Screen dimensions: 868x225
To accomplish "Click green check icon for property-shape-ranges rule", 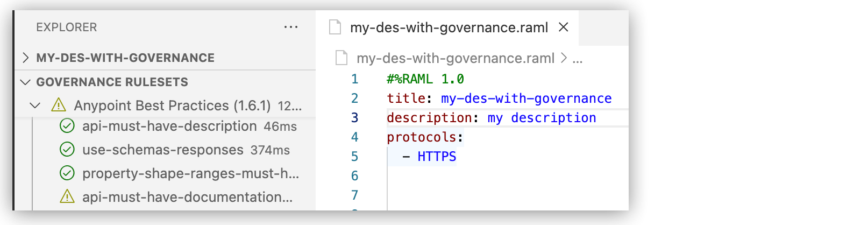I will 67,173.
